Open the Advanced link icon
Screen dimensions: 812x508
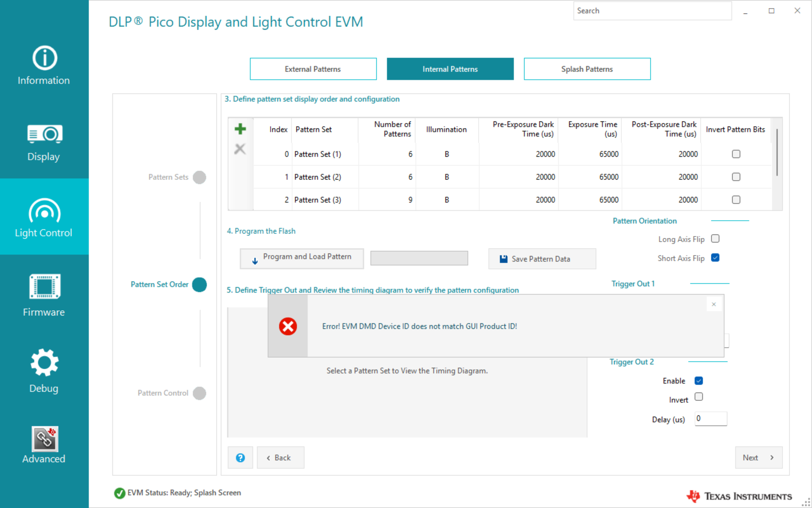(44, 439)
